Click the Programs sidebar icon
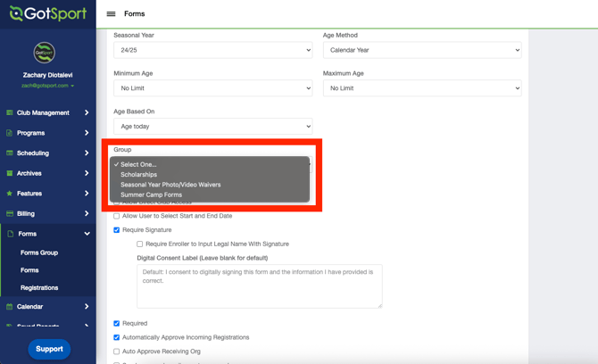This screenshot has width=598, height=364. coord(10,133)
